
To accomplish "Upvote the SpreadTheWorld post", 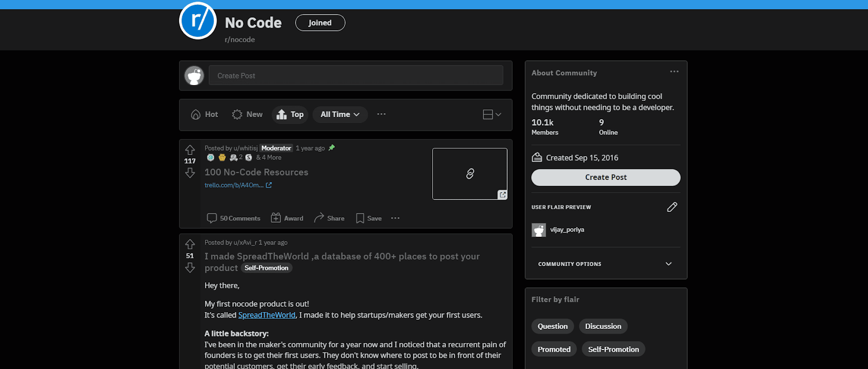I will 190,244.
